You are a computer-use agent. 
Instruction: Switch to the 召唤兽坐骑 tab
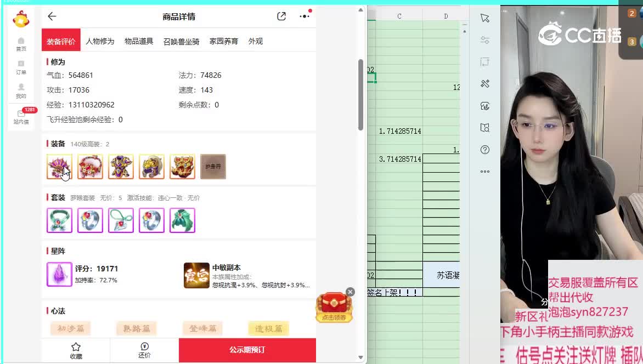point(181,42)
